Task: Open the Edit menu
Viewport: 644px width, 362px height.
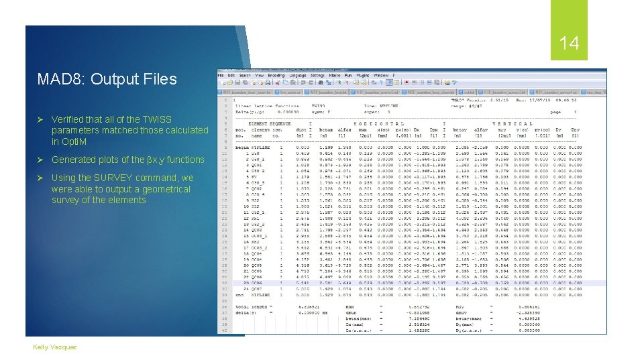Action: pyautogui.click(x=231, y=76)
